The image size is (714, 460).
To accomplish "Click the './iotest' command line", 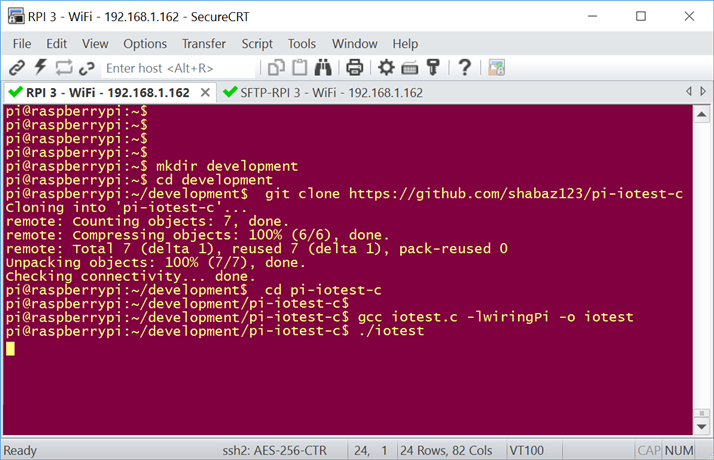I will [391, 331].
